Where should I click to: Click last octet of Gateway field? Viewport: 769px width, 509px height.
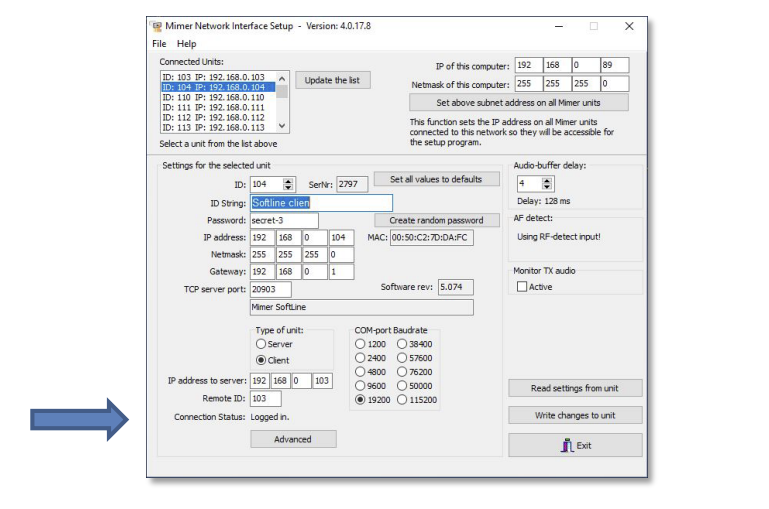[x=341, y=272]
